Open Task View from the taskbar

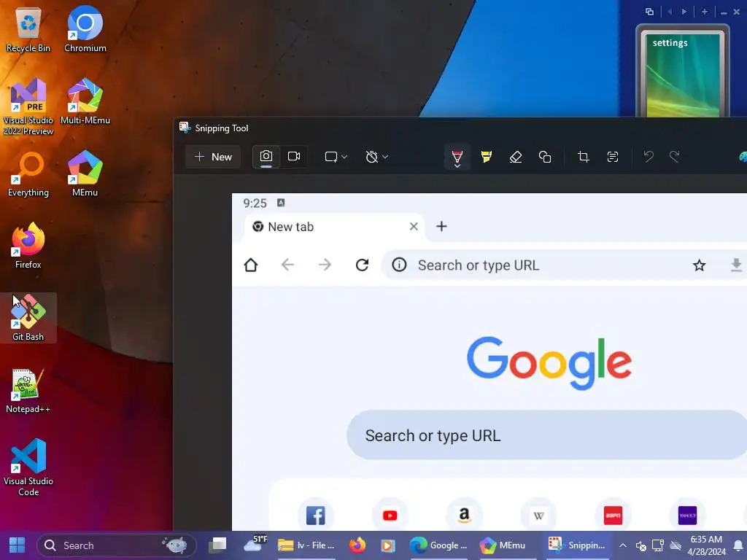[x=218, y=545]
